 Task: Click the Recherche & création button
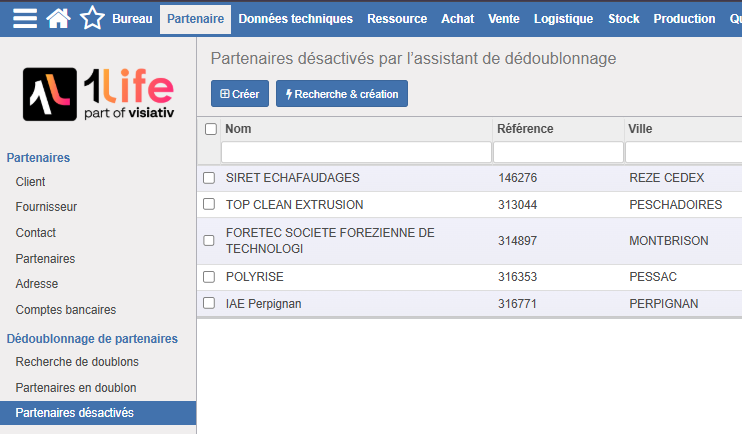[342, 94]
